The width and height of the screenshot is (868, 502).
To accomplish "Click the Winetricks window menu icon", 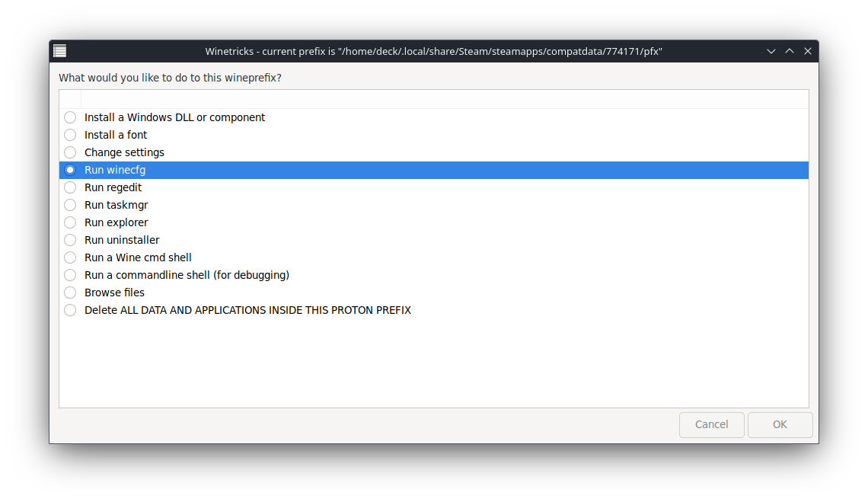I will click(x=59, y=51).
